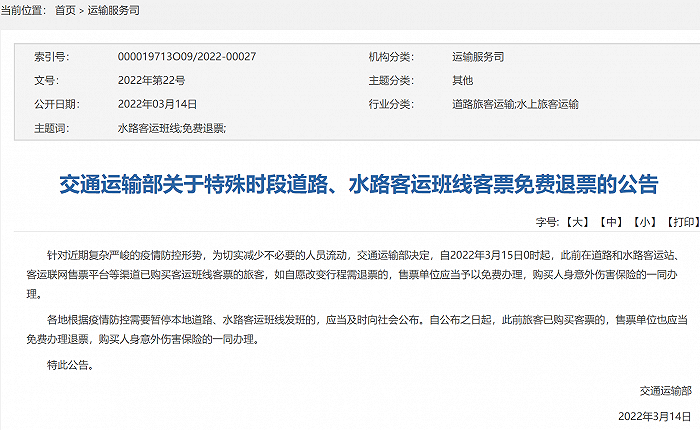Set font size to 大
The width and height of the screenshot is (700, 430).
[577, 222]
